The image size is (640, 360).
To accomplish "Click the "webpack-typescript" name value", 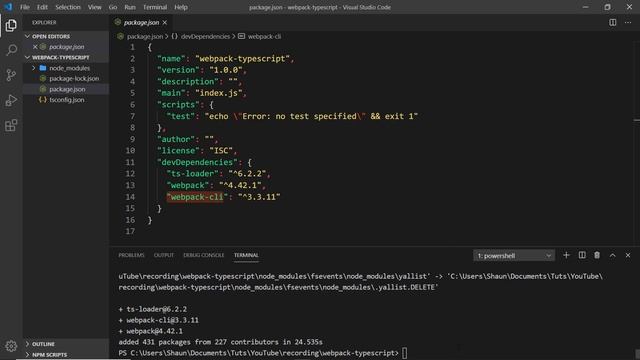I will point(242,58).
